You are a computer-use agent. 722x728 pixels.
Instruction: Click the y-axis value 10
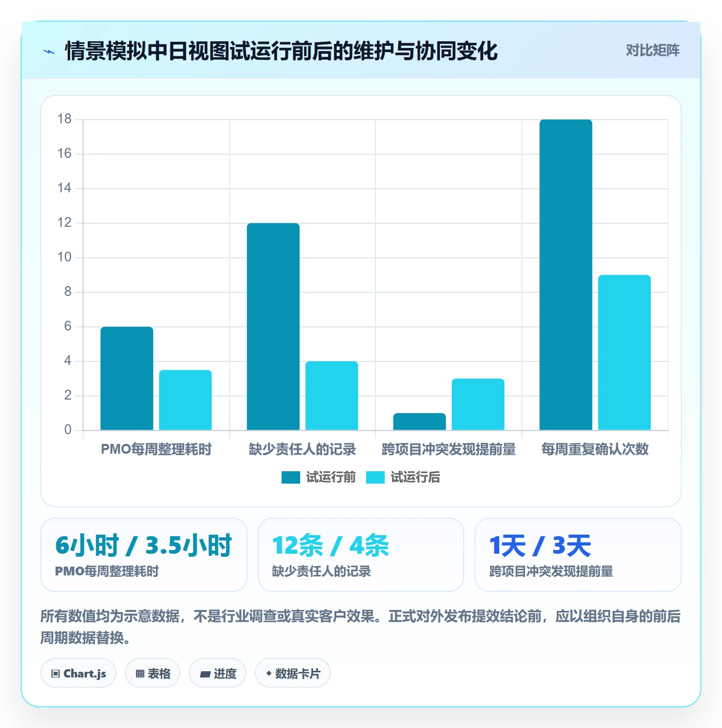64,257
